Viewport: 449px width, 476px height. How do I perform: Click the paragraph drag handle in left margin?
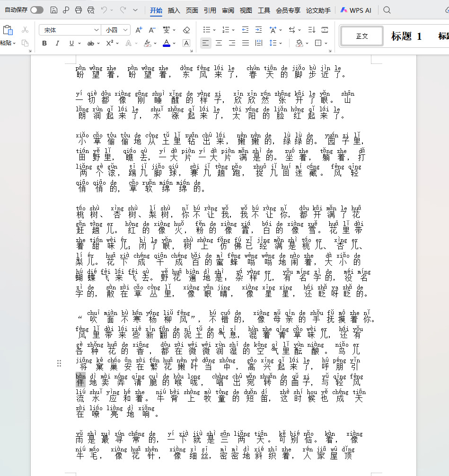59,363
